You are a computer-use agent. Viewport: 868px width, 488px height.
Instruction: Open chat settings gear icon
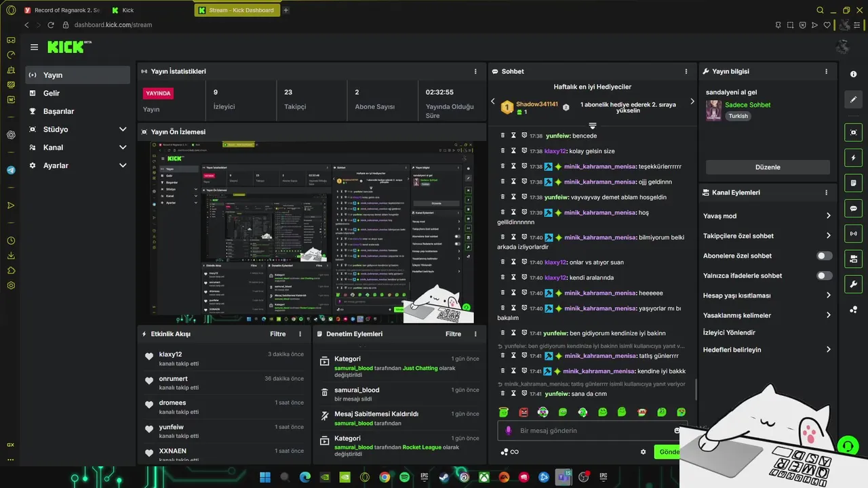(x=644, y=452)
